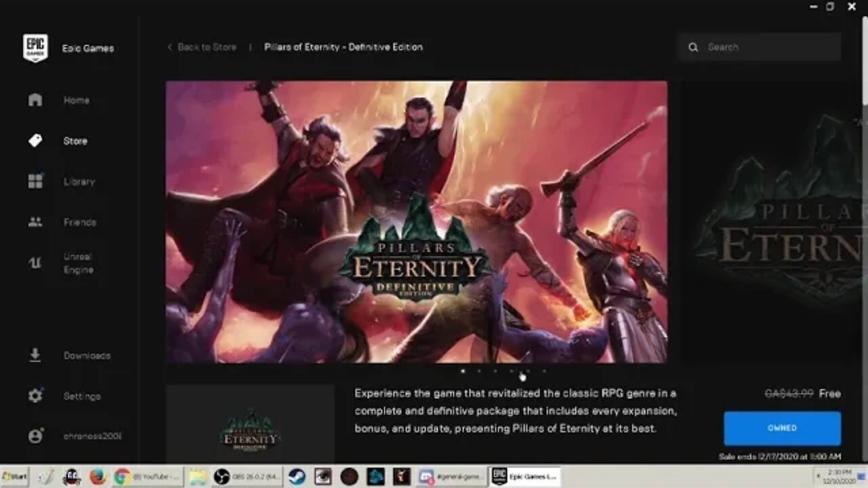Screen dimensions: 868x488
Task: Click the Free price label
Action: click(829, 394)
